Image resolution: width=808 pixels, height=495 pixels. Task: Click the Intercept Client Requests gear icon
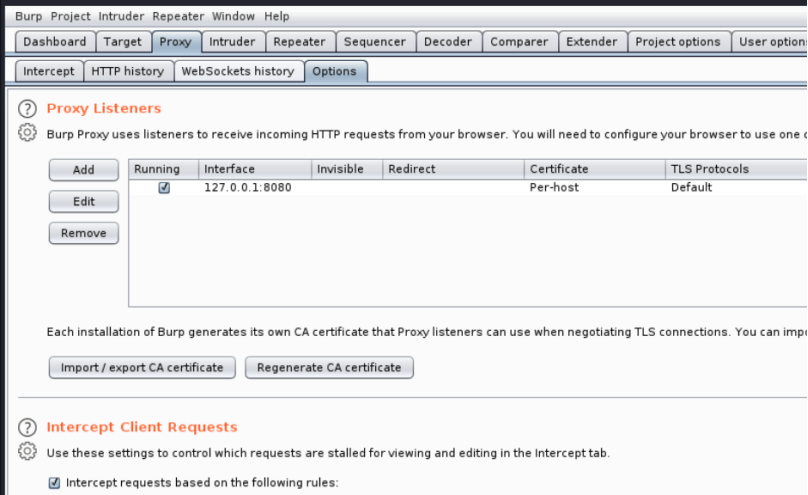(27, 452)
